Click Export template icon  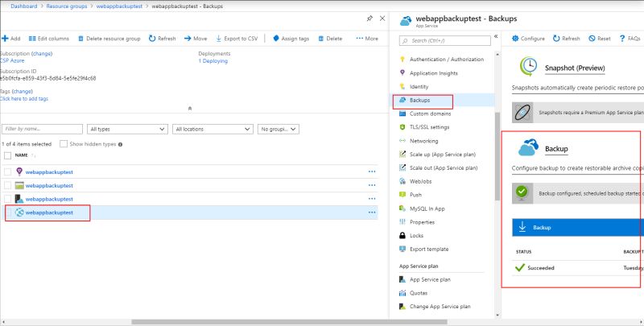click(x=402, y=250)
